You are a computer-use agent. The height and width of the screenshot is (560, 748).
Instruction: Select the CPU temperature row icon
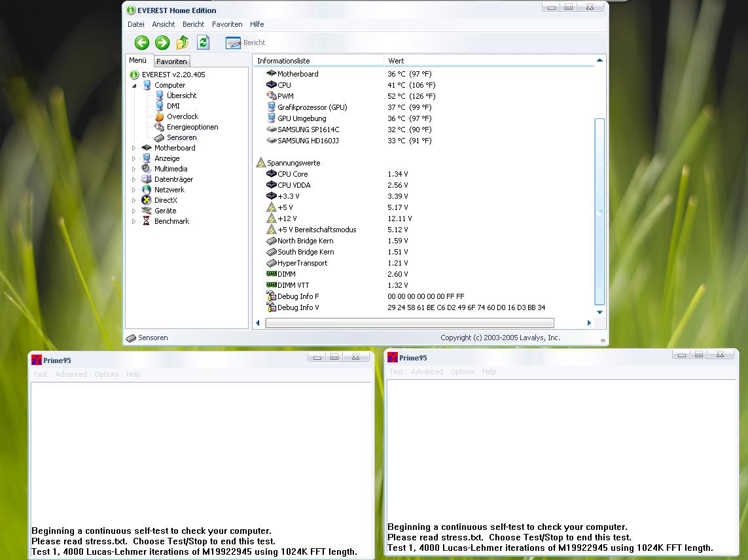click(x=272, y=84)
